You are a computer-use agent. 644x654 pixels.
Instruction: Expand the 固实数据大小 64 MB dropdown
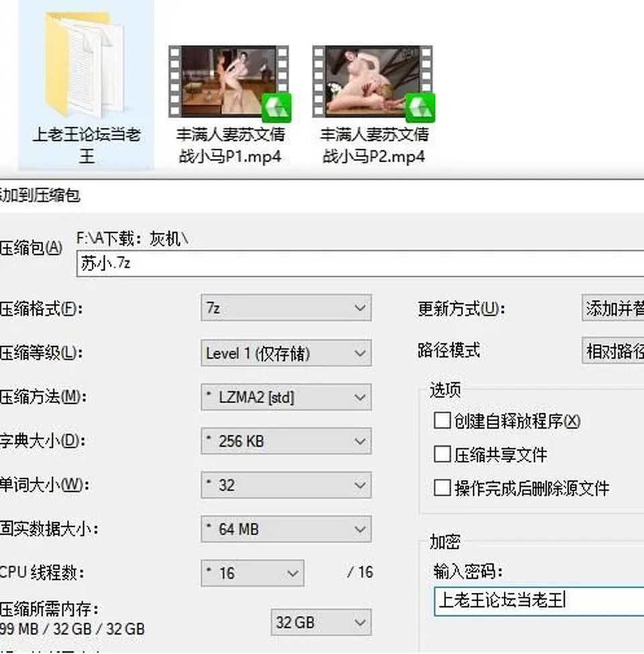[x=286, y=529]
